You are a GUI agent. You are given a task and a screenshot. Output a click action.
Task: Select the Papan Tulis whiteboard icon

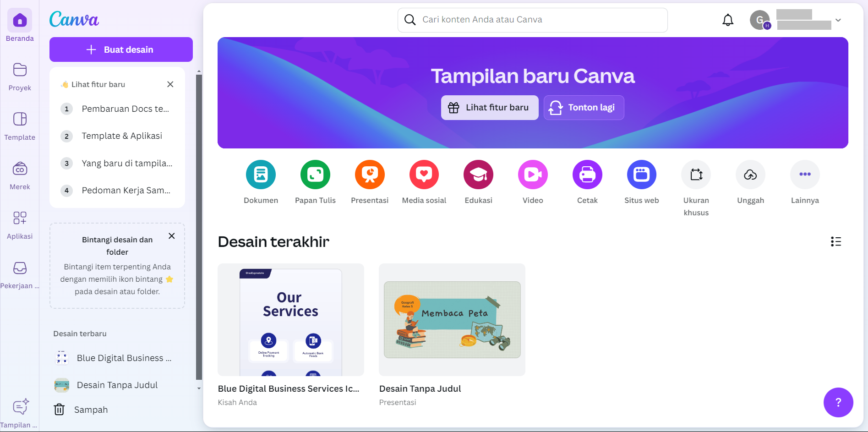[x=315, y=175]
